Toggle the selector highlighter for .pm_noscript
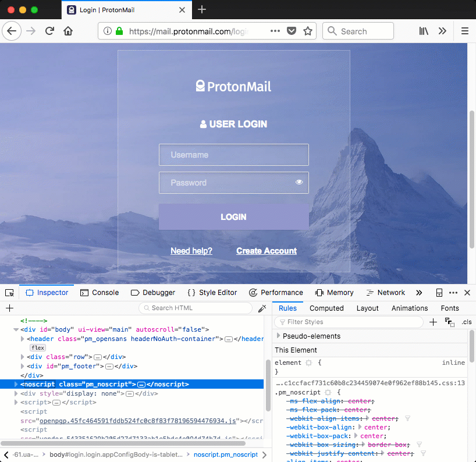The height and width of the screenshot is (462, 476). pyautogui.click(x=328, y=393)
